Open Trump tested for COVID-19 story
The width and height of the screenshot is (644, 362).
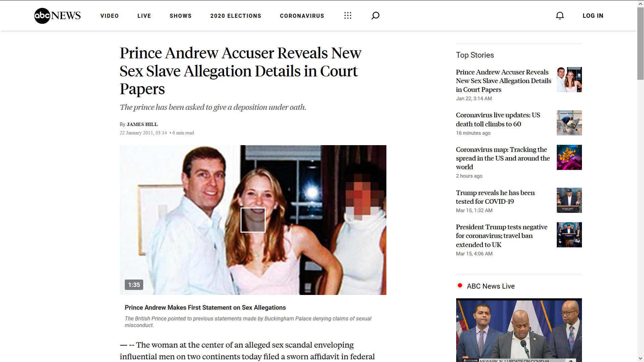point(495,197)
